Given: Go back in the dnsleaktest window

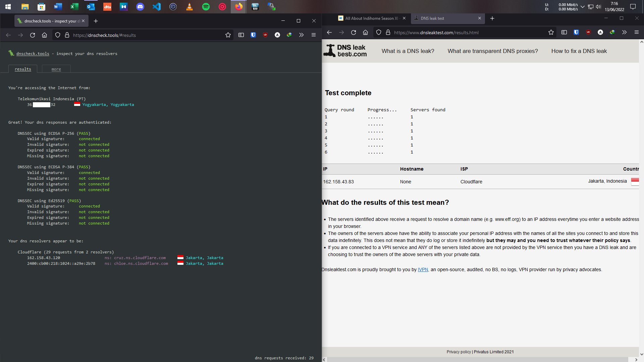Looking at the screenshot, I should click(x=329, y=32).
